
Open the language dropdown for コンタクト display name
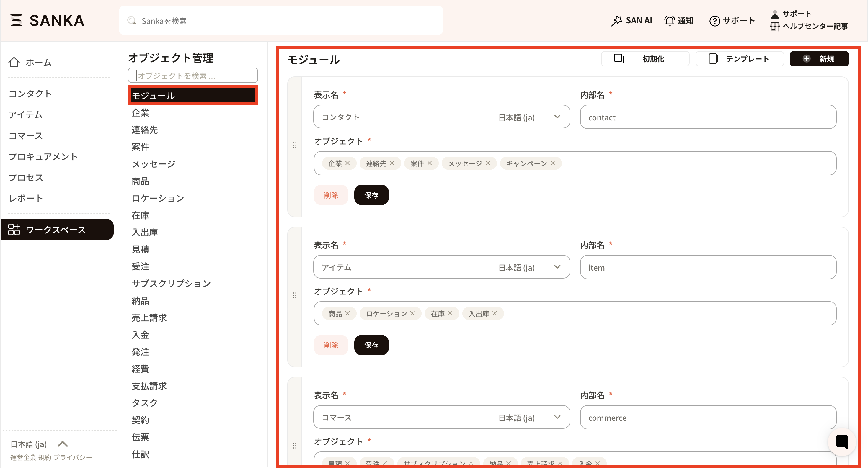point(530,117)
